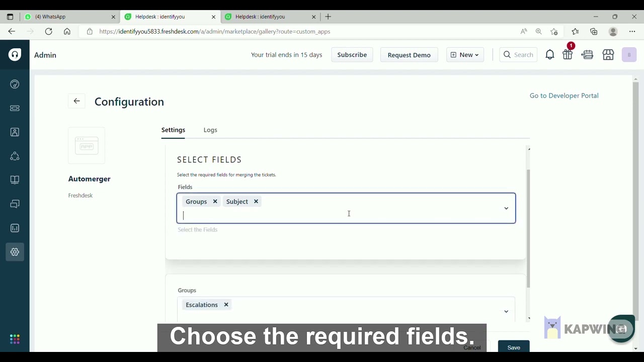Open browser settings ellipsis menu
This screenshot has width=644, height=362.
coord(632,31)
